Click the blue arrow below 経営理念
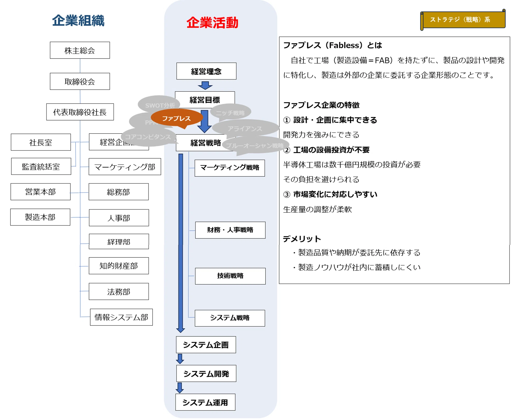 [x=205, y=85]
